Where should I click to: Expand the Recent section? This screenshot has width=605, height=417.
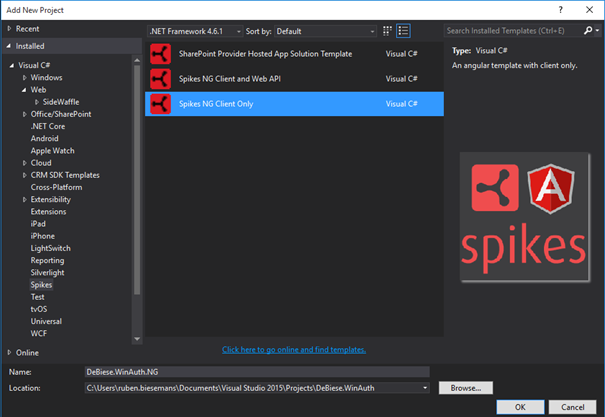coord(9,29)
